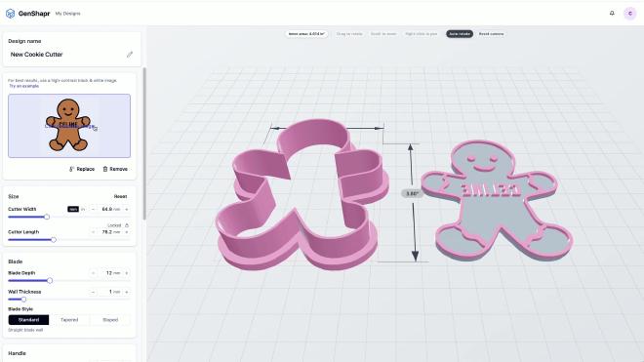Increase Cutter Length with plus button
Image resolution: width=644 pixels, height=362 pixels.
click(x=127, y=232)
